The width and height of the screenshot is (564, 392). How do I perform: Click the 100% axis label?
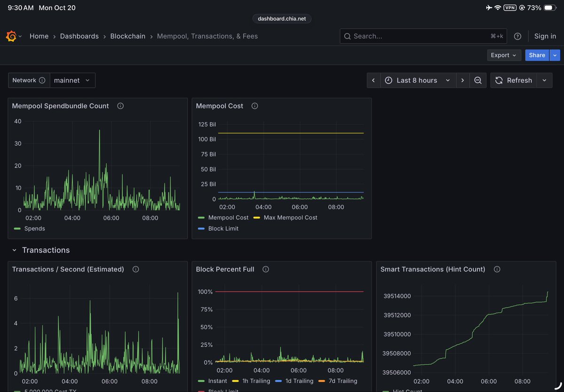[206, 292]
